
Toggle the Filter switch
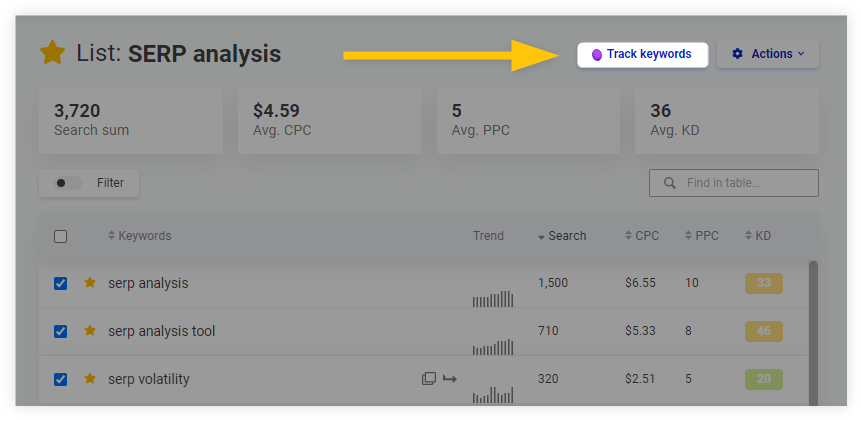coord(69,183)
